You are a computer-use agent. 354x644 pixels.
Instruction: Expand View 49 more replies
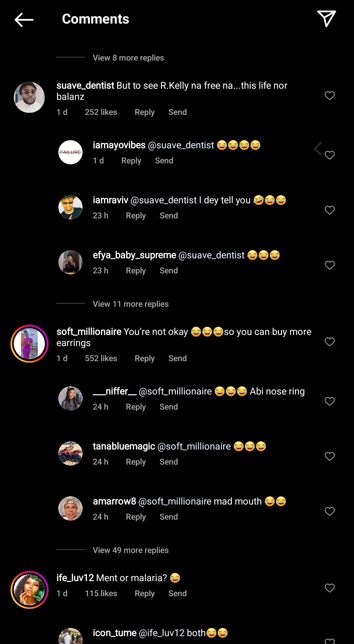pyautogui.click(x=130, y=550)
